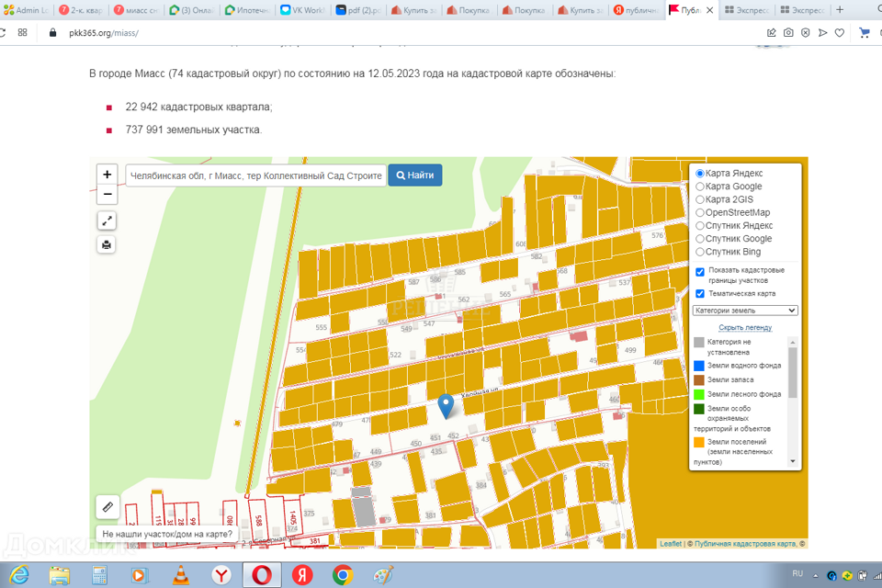
Task: Uncheck Показать кадастровые границы участков
Action: click(700, 272)
